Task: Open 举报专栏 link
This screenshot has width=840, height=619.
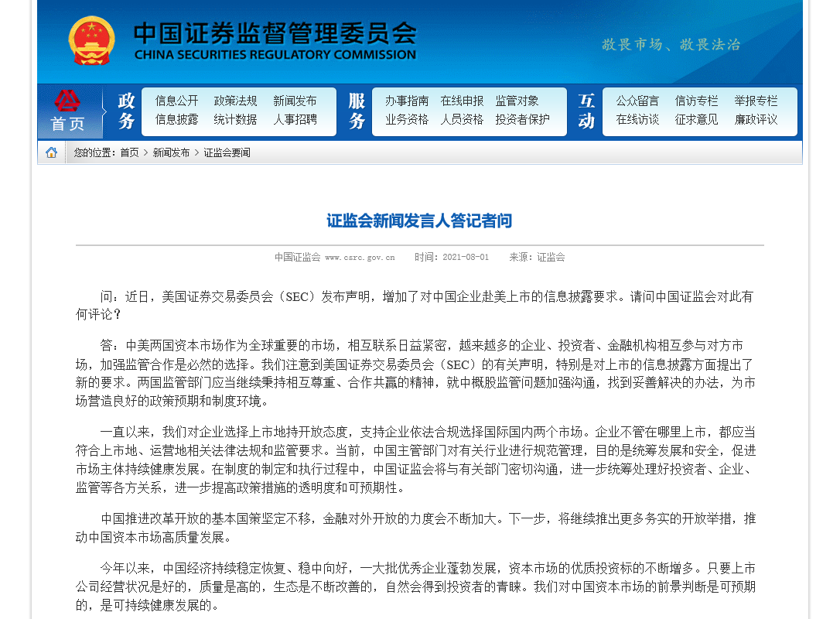Action: click(756, 101)
